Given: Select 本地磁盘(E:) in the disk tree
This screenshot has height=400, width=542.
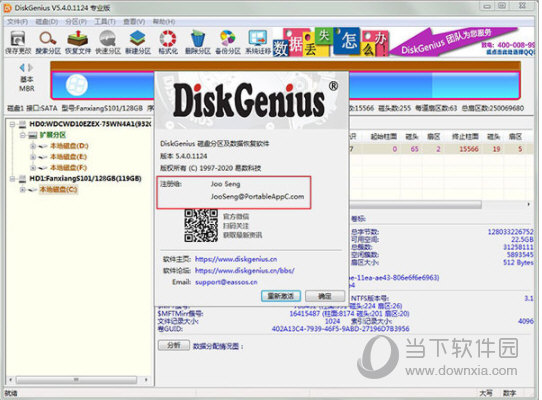Looking at the screenshot, I should 69,157.
